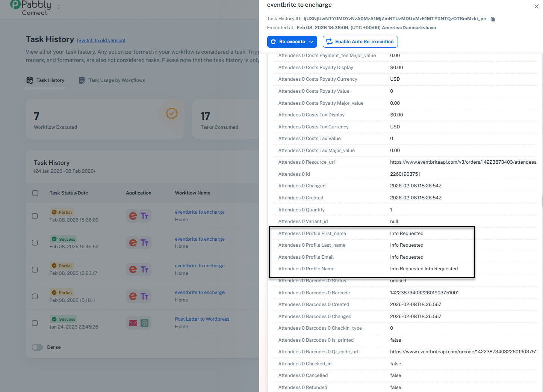Select the Feb 08 18:36:09 task checkbox
The height and width of the screenshot is (392, 543).
(x=35, y=216)
